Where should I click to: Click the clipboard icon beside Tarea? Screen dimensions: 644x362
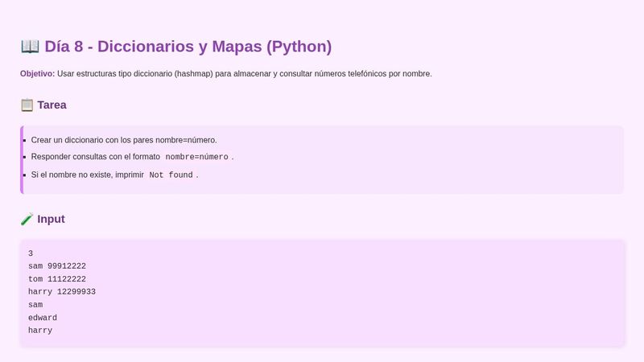[x=27, y=105]
